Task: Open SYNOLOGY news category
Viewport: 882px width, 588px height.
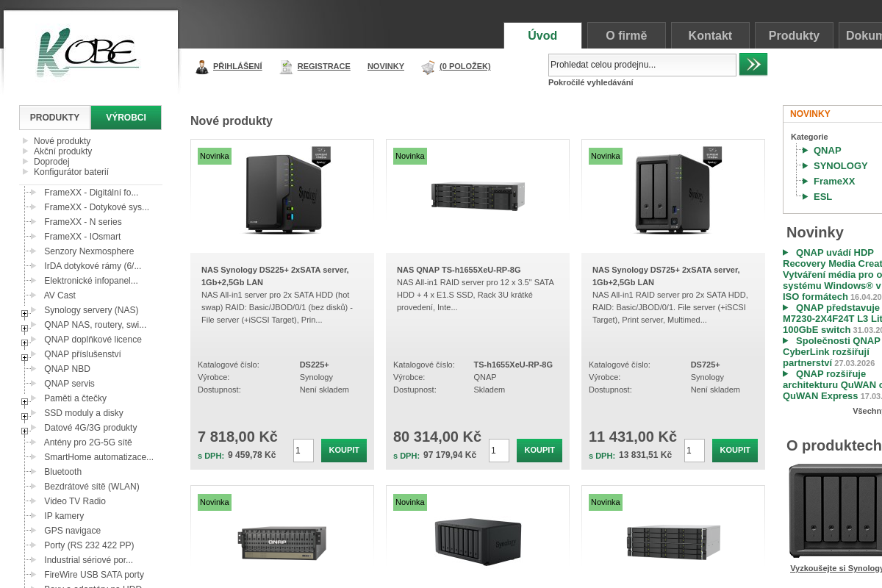Action: (x=840, y=166)
